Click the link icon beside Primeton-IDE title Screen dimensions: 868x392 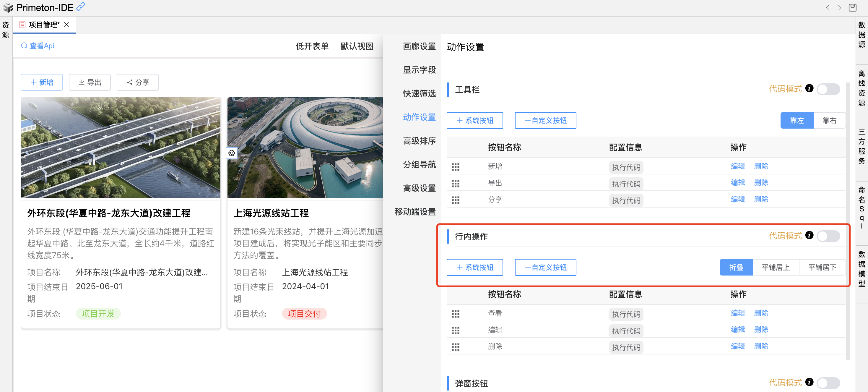[x=81, y=7]
